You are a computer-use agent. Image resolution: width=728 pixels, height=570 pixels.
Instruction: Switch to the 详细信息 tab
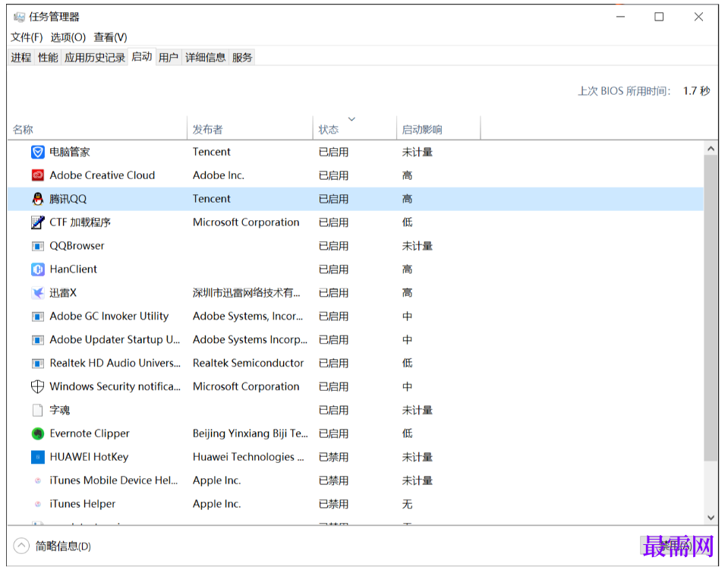tap(206, 58)
